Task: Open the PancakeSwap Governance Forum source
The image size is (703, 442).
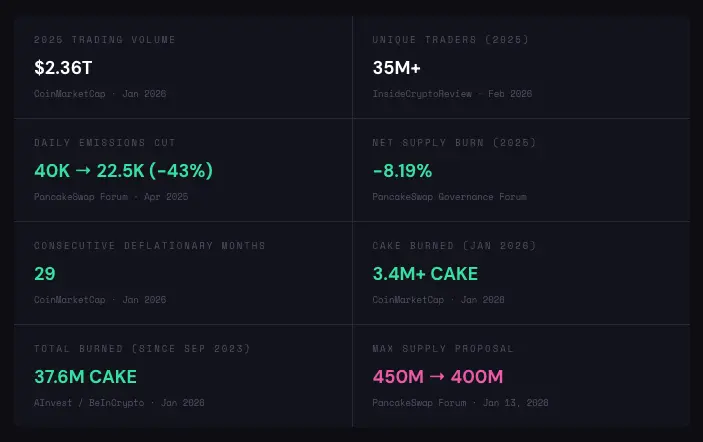Action: tap(449, 196)
